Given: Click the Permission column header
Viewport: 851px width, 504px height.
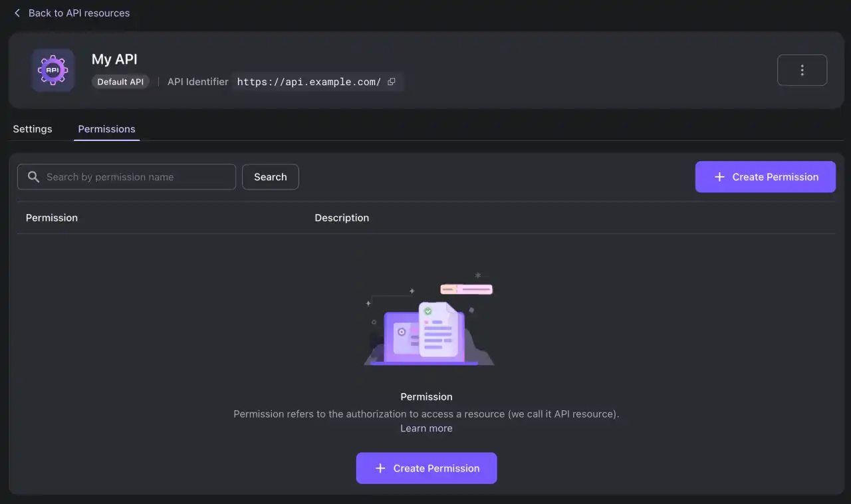Looking at the screenshot, I should [51, 217].
